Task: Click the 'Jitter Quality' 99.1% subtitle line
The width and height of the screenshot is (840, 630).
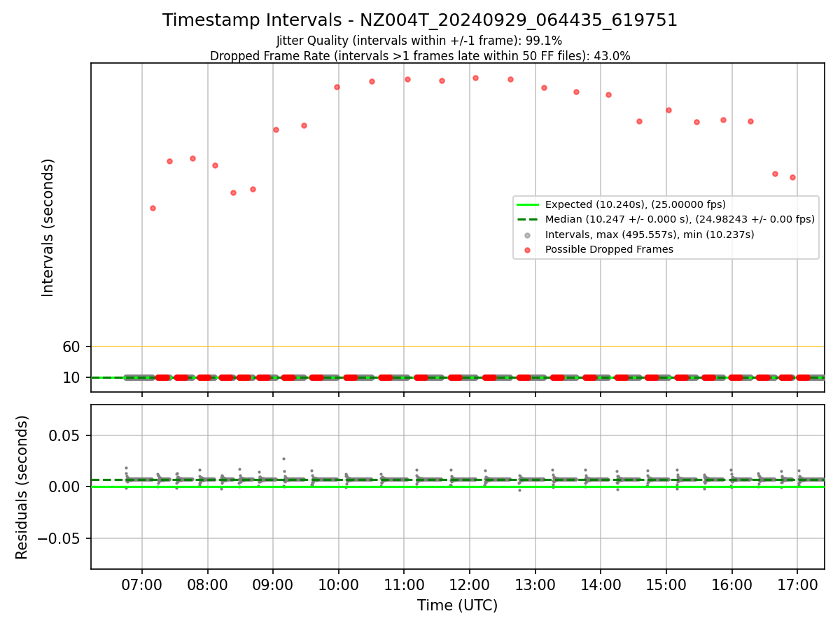Action: coord(419,41)
